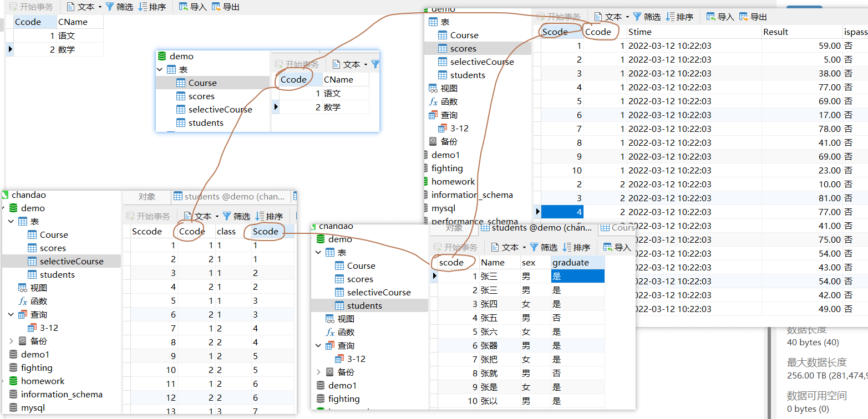Select scores table in center Course panel tree

pos(195,96)
